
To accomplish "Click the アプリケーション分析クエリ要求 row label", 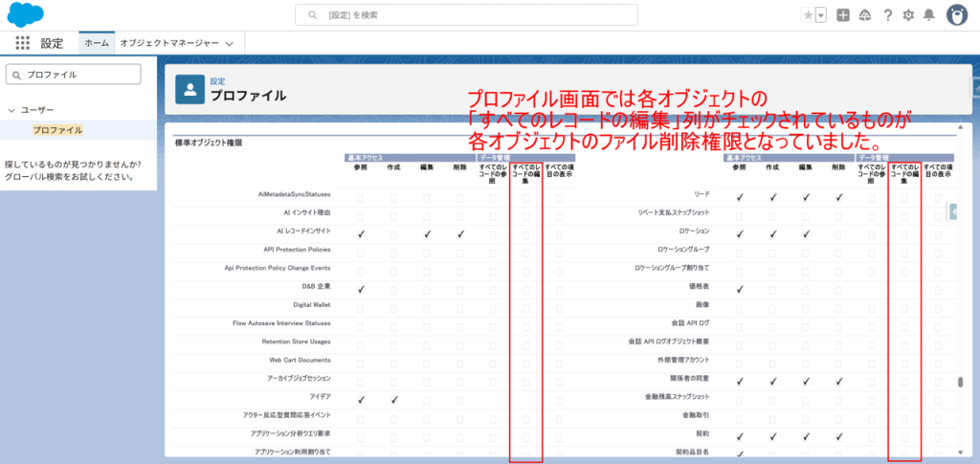I will [289, 432].
